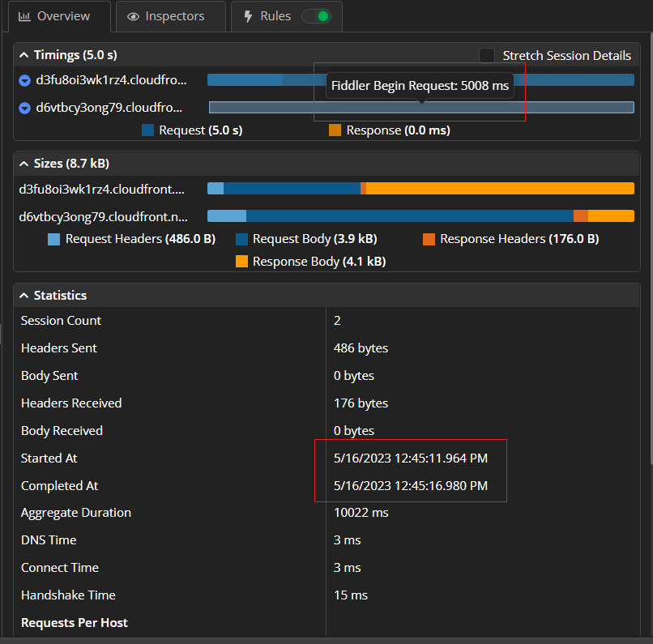Click the DNS Time row label
The image size is (653, 644).
coord(49,540)
